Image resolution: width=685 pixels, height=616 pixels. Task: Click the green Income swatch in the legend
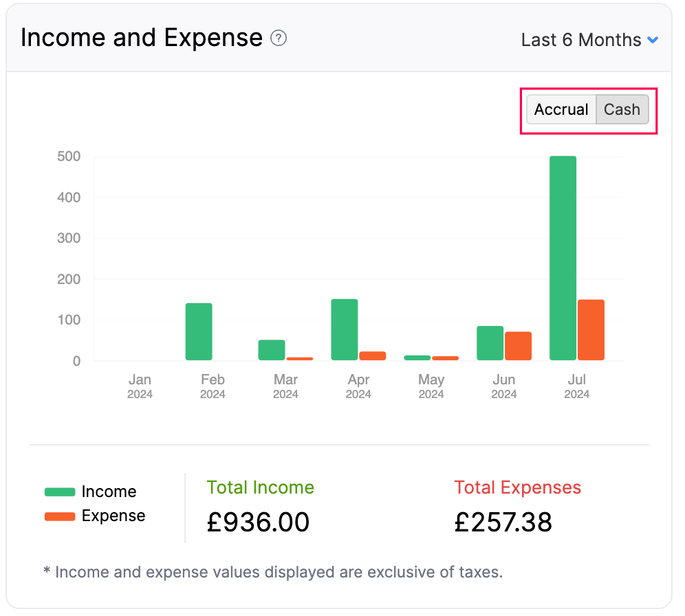(x=58, y=492)
